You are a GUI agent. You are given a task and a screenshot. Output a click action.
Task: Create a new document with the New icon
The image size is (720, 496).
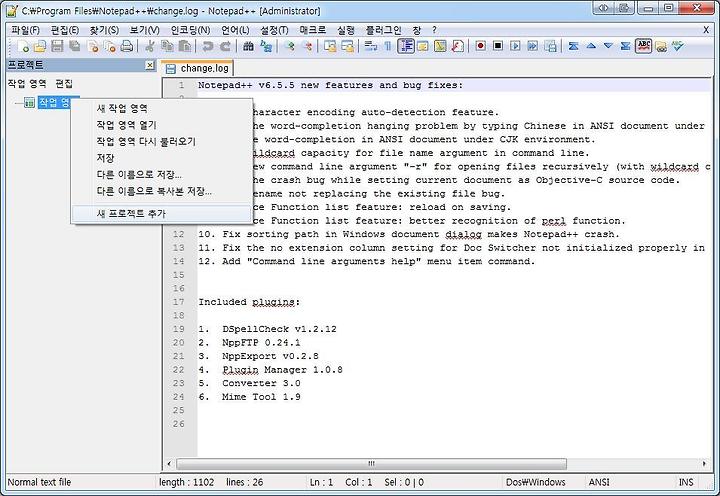(23, 46)
